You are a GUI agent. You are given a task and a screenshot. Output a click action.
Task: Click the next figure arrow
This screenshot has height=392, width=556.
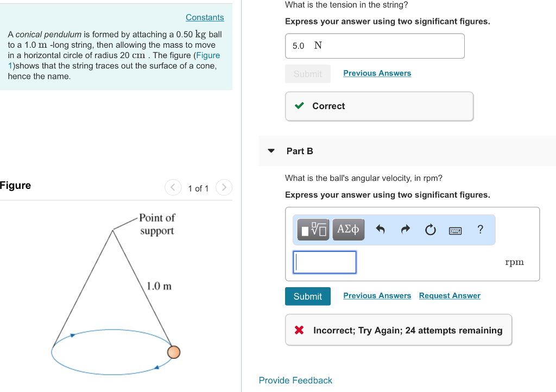click(224, 187)
